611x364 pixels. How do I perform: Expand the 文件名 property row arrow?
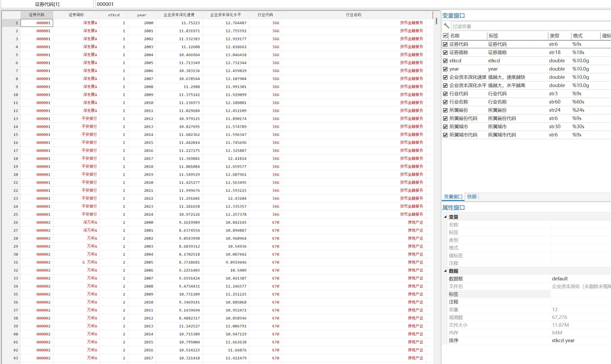[x=445, y=286]
